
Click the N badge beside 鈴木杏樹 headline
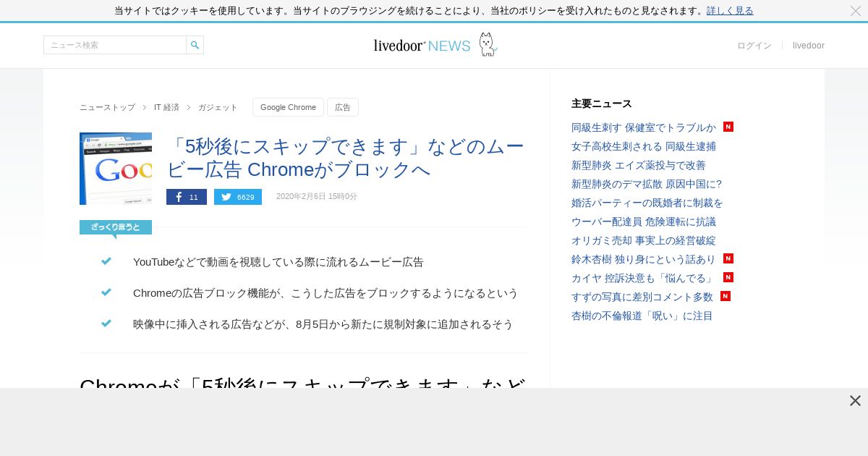(728, 258)
